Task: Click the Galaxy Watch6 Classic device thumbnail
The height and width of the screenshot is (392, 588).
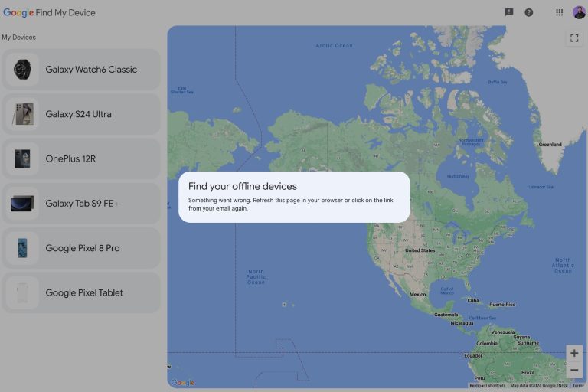Action: (x=22, y=70)
